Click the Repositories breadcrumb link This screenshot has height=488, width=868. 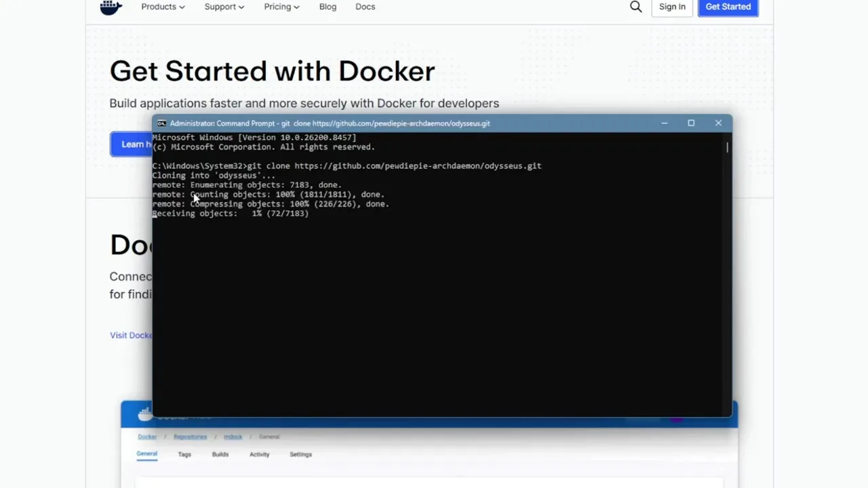click(x=190, y=436)
